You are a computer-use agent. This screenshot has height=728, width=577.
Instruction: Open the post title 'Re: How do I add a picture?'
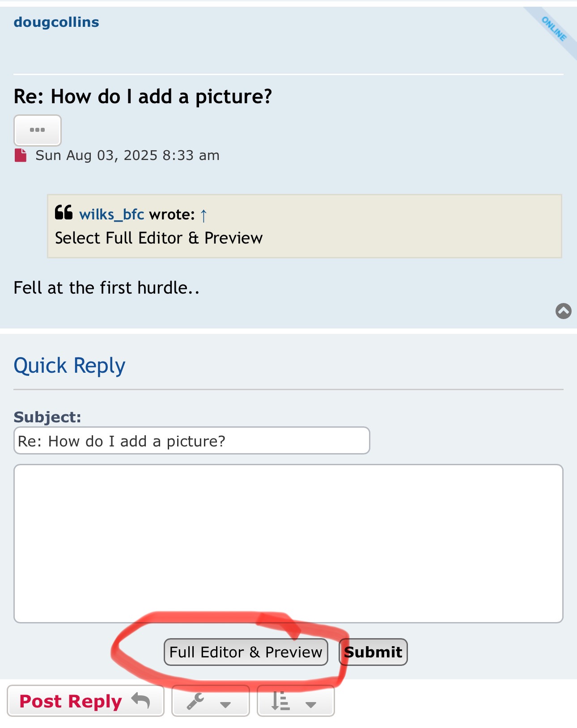click(x=143, y=97)
